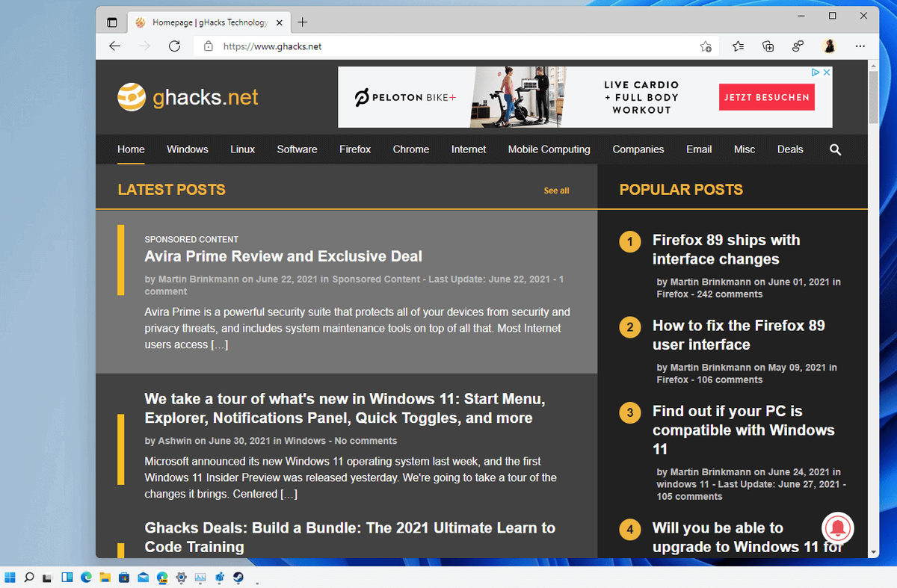Close the gHacks Homepage tab
The image size is (897, 588).
pyautogui.click(x=280, y=22)
